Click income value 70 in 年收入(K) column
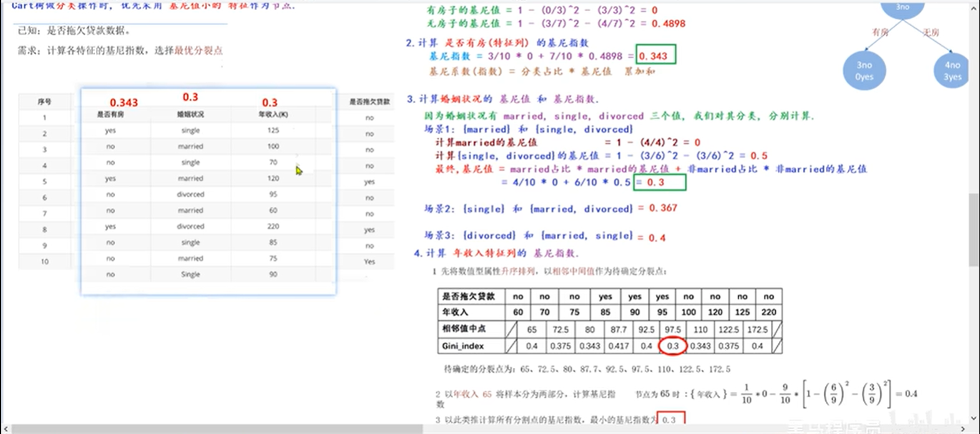Image resolution: width=980 pixels, height=434 pixels. tap(273, 162)
